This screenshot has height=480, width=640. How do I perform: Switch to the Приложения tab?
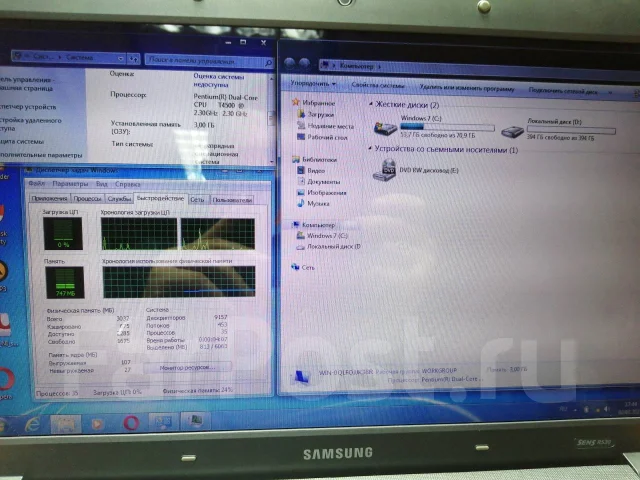[49, 198]
